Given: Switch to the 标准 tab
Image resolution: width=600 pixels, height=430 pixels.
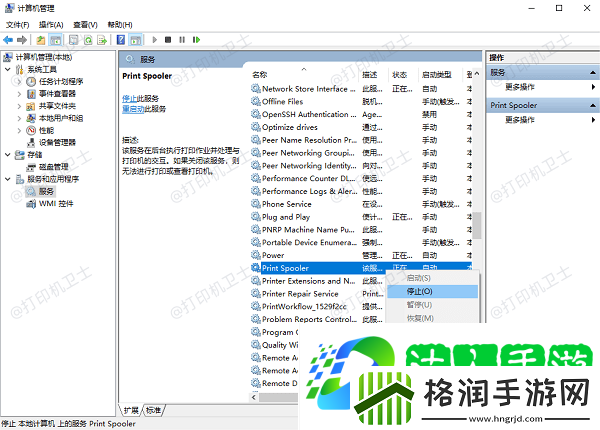Looking at the screenshot, I should 153,410.
